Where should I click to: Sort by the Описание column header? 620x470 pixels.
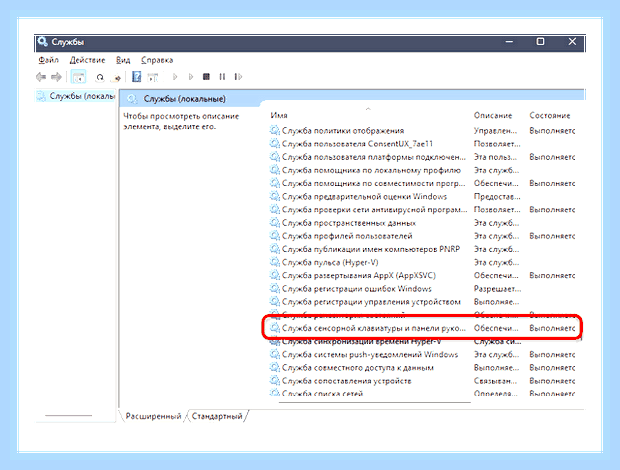(493, 115)
